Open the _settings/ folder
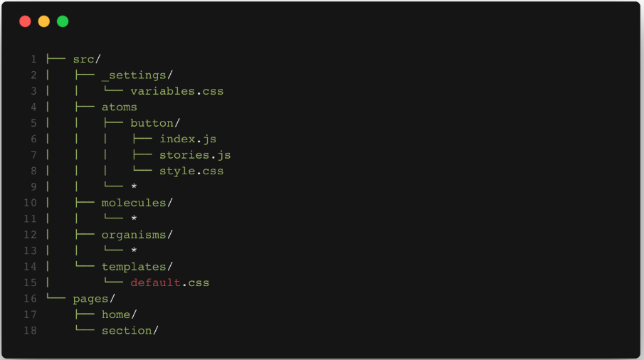The image size is (644, 360). 137,75
